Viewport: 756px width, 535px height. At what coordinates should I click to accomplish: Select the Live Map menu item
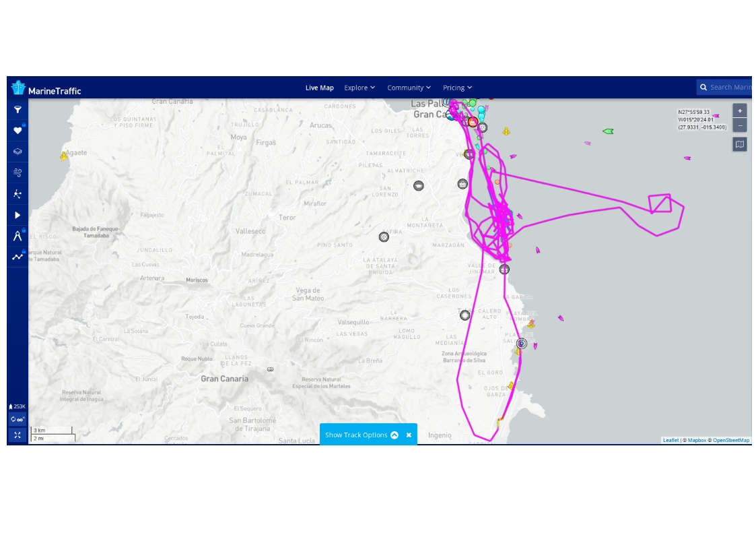pos(320,88)
